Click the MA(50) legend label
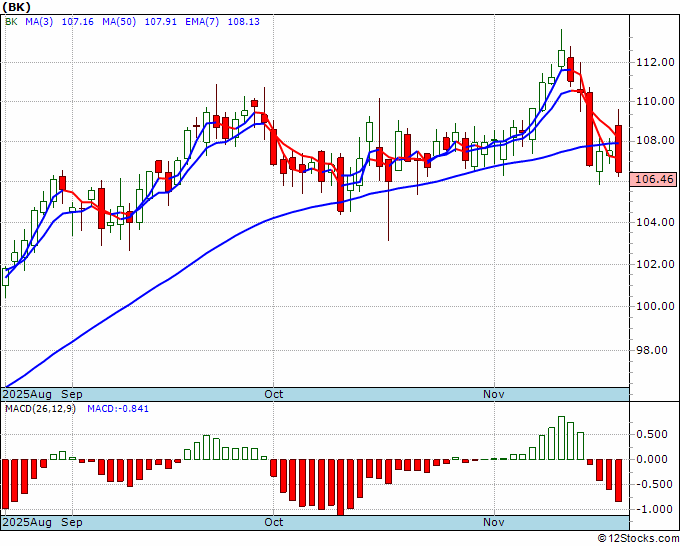 [x=119, y=22]
